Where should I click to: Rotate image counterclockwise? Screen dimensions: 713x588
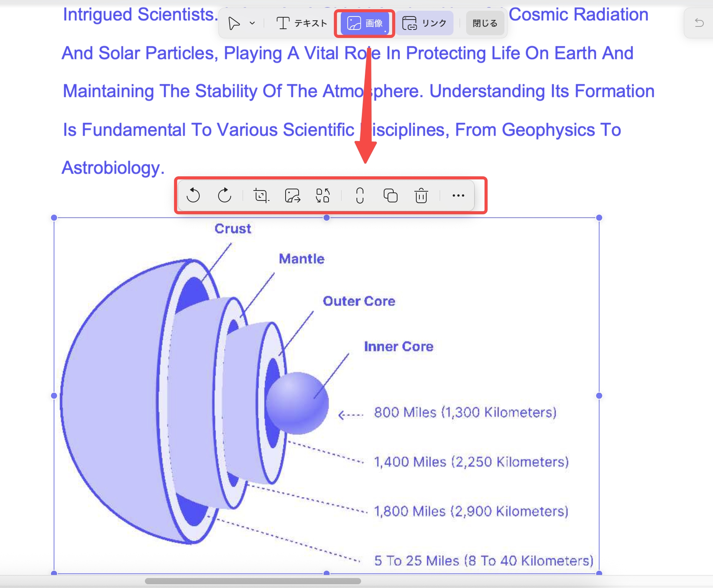pyautogui.click(x=193, y=195)
